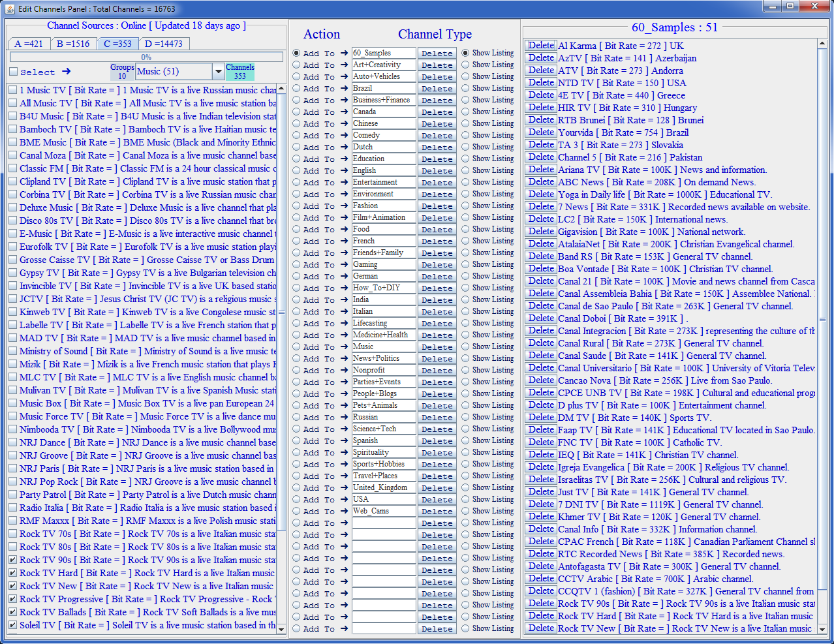Click the Groups 10 counter box
The image size is (834, 644).
[122, 72]
